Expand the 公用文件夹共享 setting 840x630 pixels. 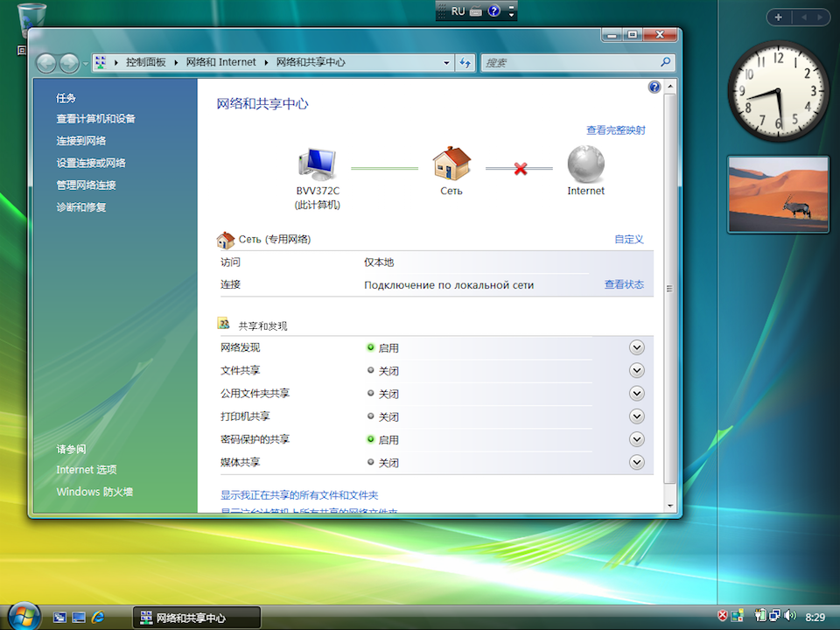click(x=636, y=394)
